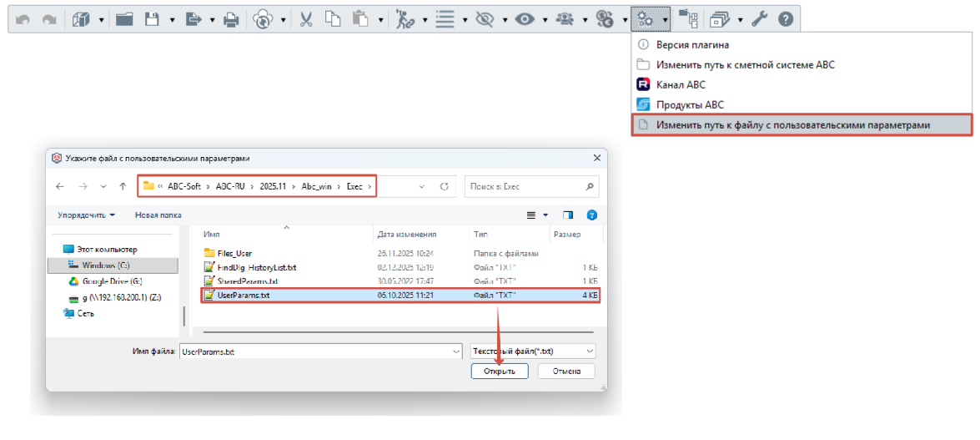Open 'Продукты ABC' menu entry

click(x=802, y=104)
